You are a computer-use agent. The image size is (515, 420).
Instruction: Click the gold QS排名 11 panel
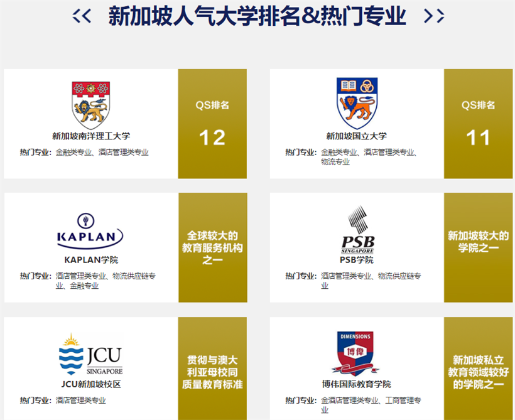pos(478,124)
